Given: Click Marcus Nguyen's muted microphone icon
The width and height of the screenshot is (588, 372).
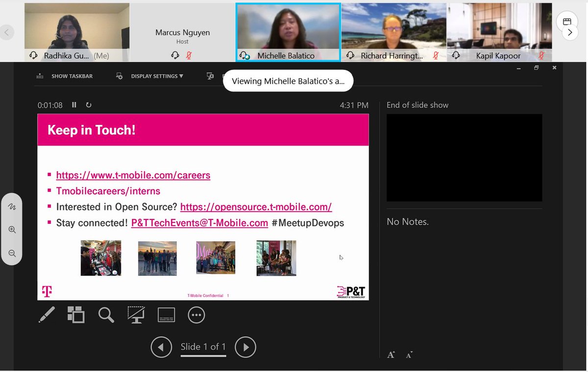Looking at the screenshot, I should coord(189,55).
